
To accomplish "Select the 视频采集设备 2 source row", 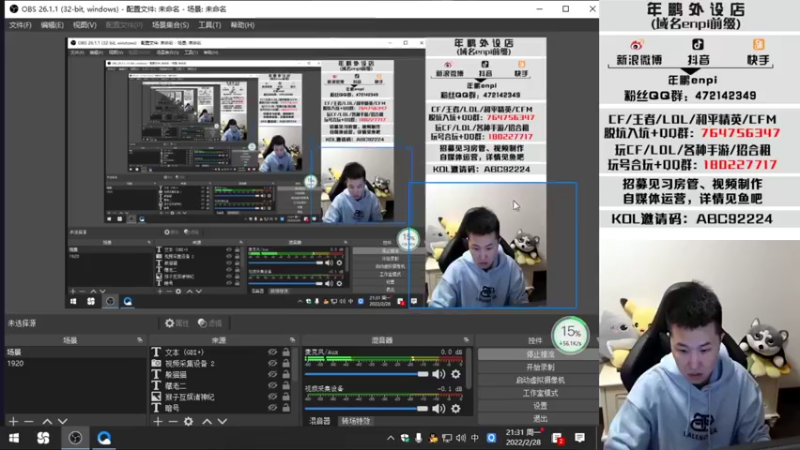I will (x=220, y=363).
